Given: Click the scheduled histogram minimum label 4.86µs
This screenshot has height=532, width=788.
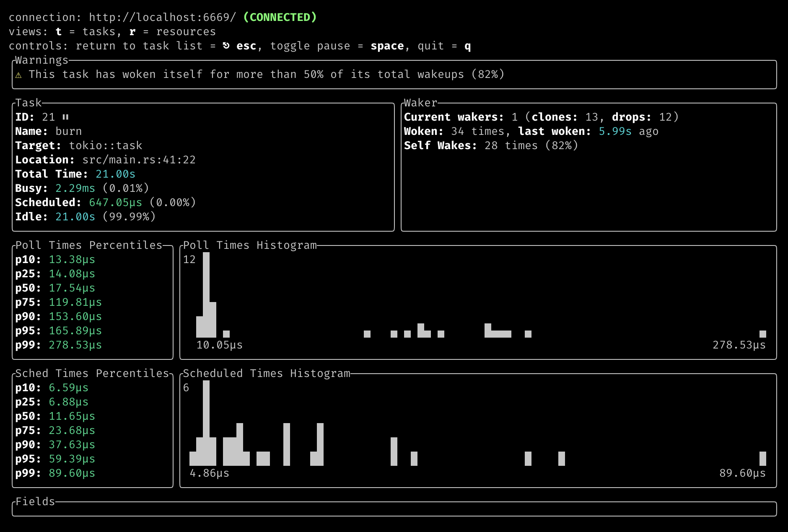Looking at the screenshot, I should pos(210,473).
